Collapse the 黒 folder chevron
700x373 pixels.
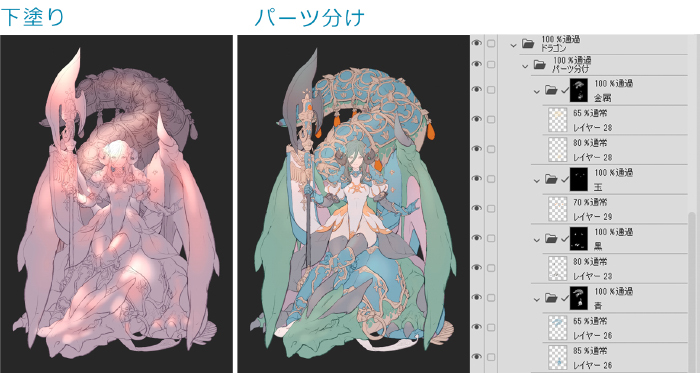tap(537, 240)
